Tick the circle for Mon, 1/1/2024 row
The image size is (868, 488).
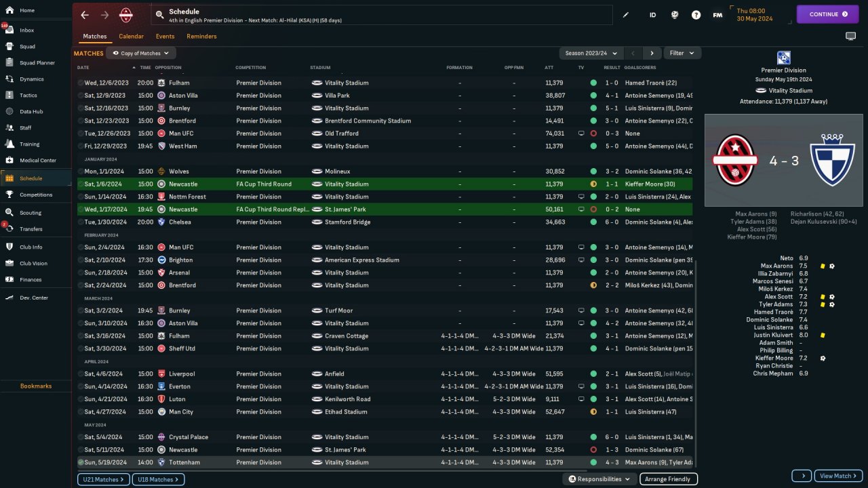click(x=81, y=171)
